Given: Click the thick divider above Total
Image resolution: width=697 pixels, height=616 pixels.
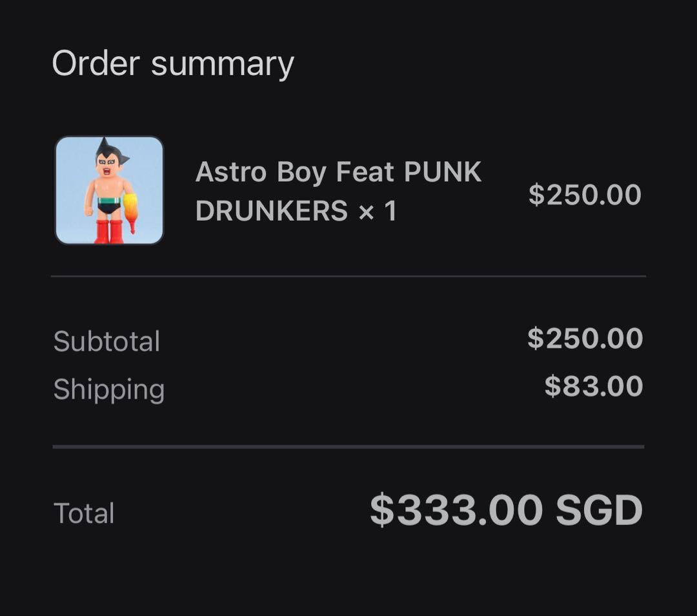Looking at the screenshot, I should click(x=348, y=446).
